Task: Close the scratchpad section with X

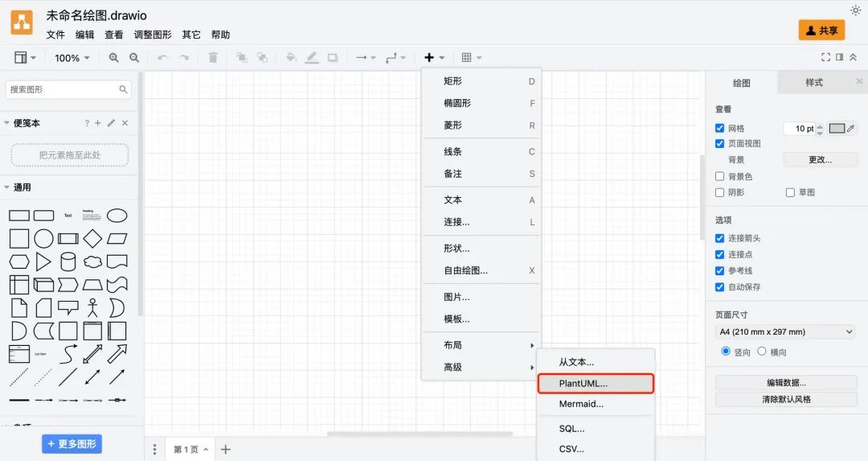Action: [125, 123]
